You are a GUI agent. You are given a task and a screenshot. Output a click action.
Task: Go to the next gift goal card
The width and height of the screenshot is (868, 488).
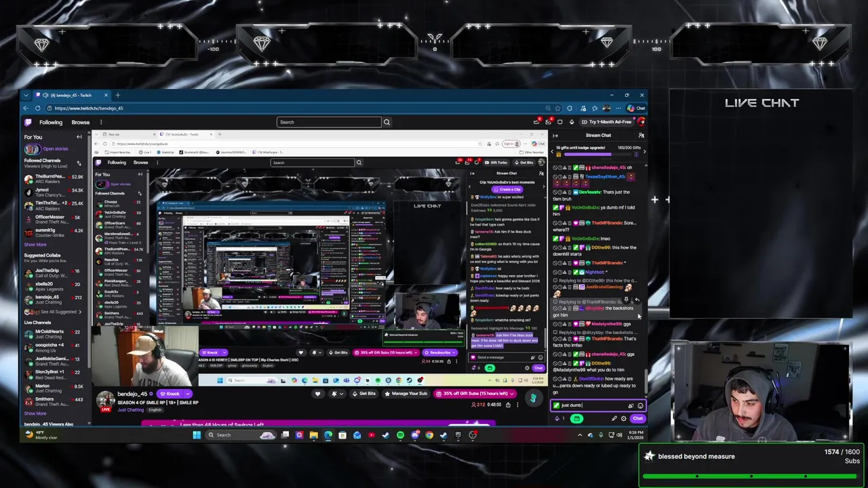[644, 152]
